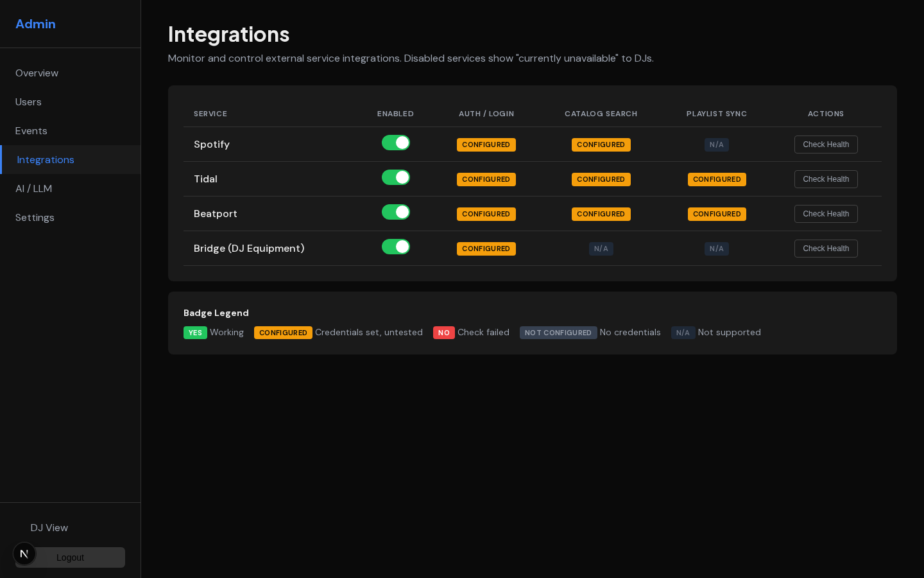Switch to DJ View
Image resolution: width=924 pixels, height=578 pixels.
tap(49, 528)
